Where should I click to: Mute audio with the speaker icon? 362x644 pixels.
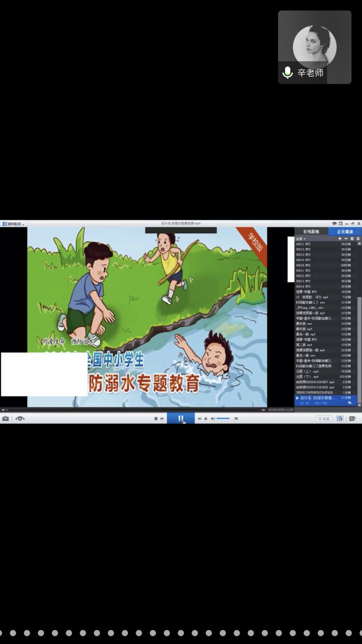click(x=213, y=418)
